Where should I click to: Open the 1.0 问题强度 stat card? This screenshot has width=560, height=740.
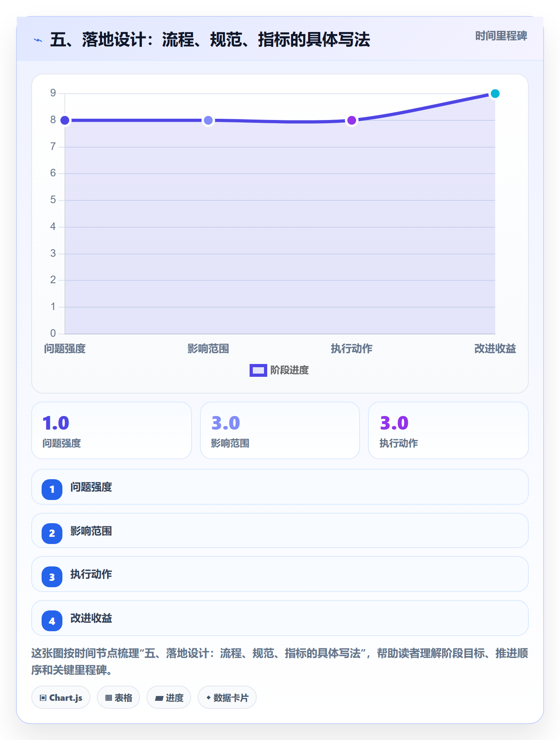click(x=112, y=430)
